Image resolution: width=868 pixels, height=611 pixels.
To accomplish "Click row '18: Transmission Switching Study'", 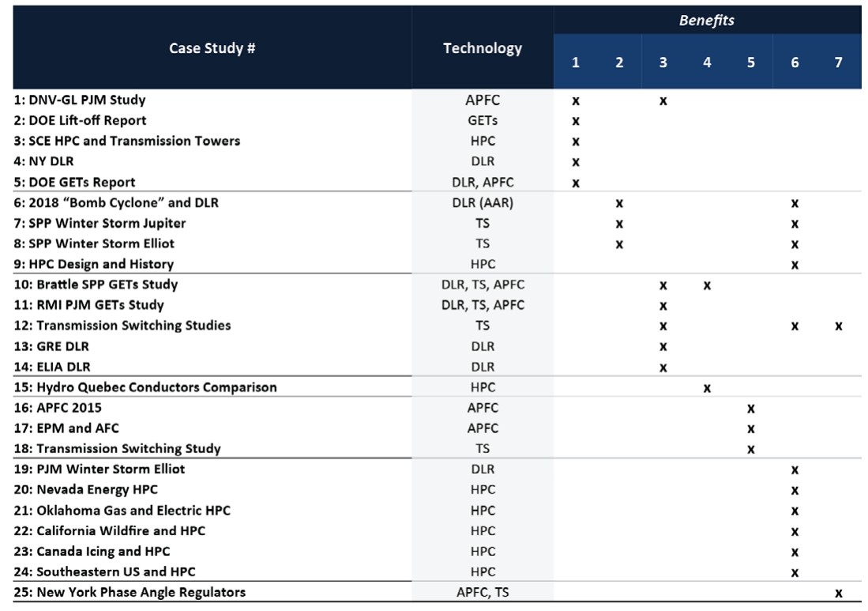I will click(438, 449).
